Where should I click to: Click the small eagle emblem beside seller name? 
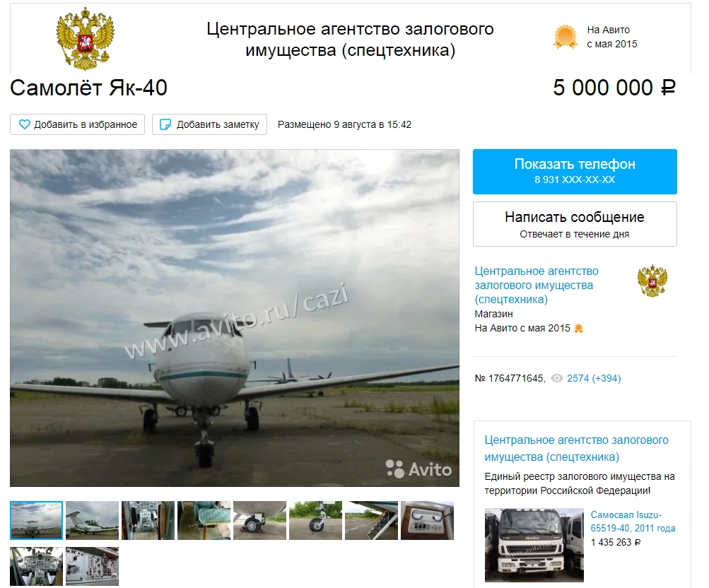pyautogui.click(x=652, y=281)
